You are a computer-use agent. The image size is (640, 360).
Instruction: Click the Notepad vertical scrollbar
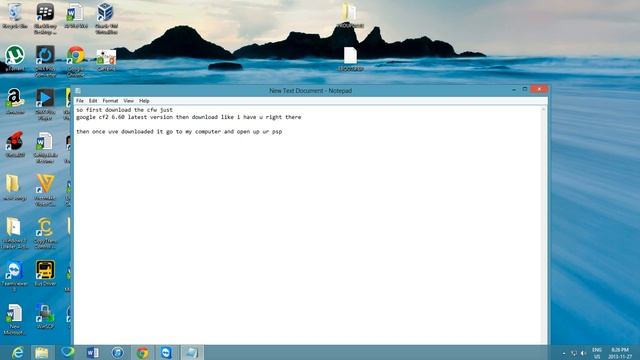pyautogui.click(x=544, y=224)
